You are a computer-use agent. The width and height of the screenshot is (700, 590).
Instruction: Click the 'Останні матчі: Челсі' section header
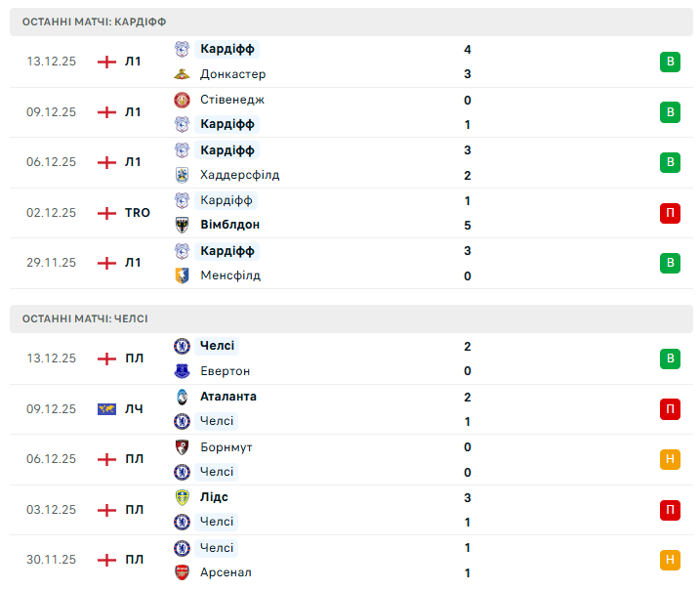click(x=85, y=318)
